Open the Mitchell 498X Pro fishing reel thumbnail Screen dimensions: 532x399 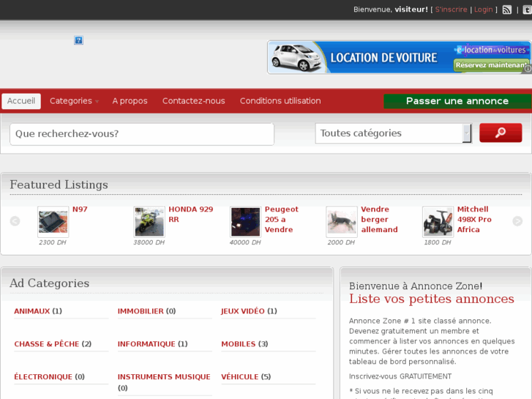[x=438, y=221]
